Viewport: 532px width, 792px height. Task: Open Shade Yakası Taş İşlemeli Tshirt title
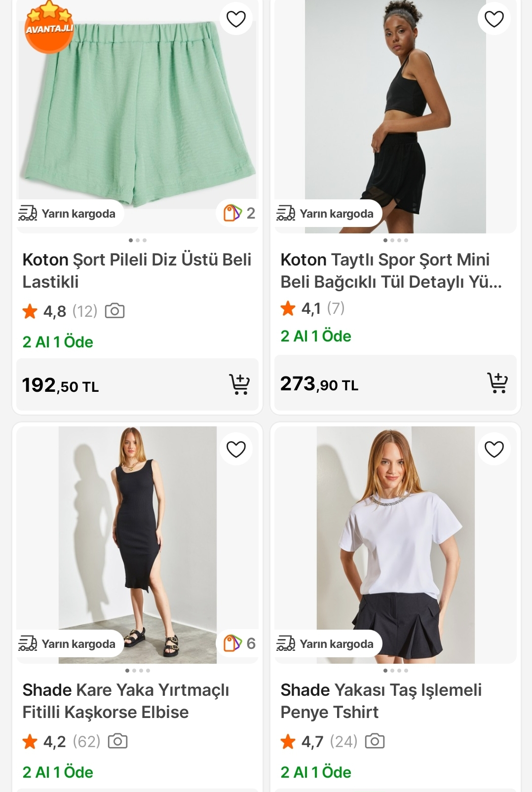point(380,701)
